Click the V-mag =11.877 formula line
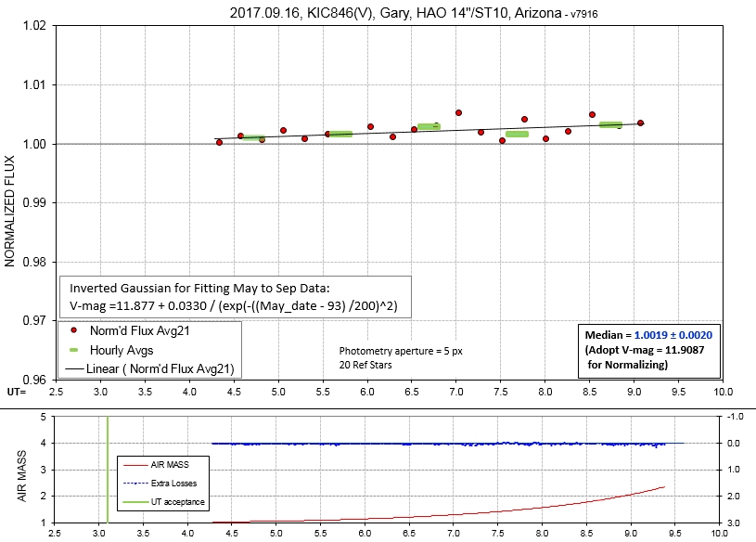This screenshot has height=542, width=756. click(234, 306)
